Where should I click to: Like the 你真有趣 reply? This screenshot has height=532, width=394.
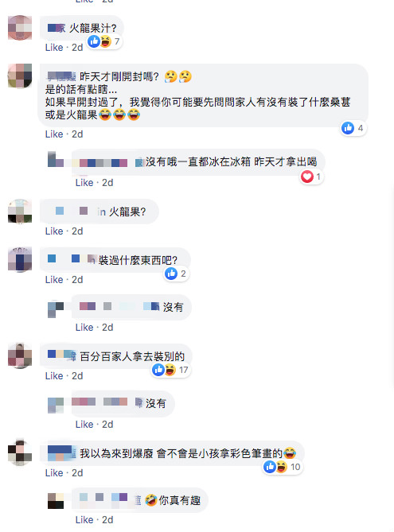pos(84,520)
